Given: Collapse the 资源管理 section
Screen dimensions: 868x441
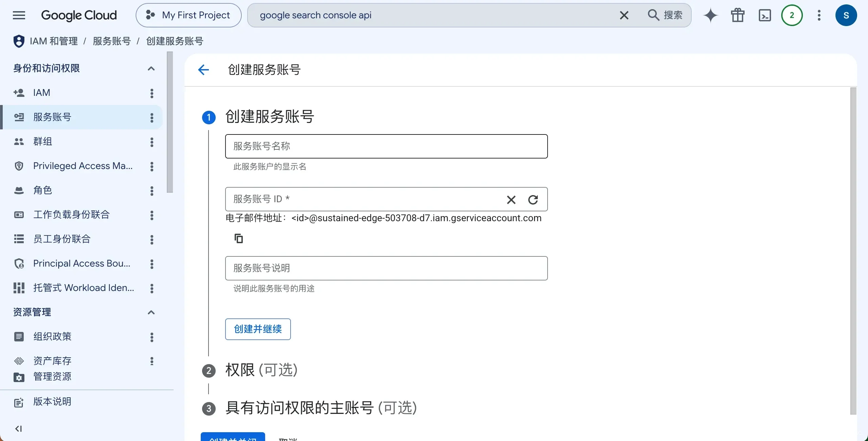Looking at the screenshot, I should (x=151, y=312).
